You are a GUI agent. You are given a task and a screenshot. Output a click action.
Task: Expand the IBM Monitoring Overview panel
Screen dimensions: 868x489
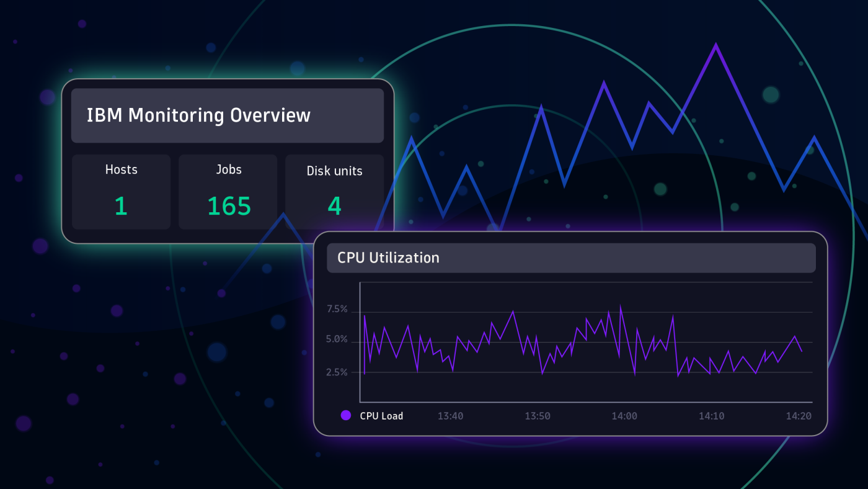[x=228, y=115]
